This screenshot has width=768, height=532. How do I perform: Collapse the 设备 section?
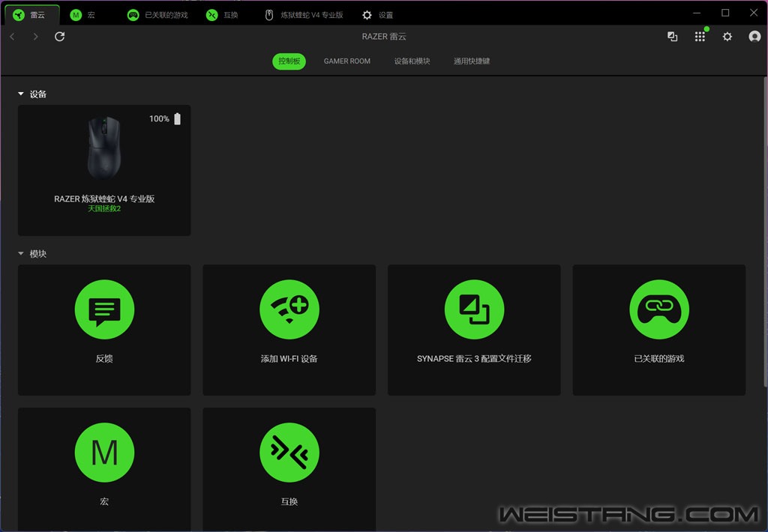coord(21,94)
